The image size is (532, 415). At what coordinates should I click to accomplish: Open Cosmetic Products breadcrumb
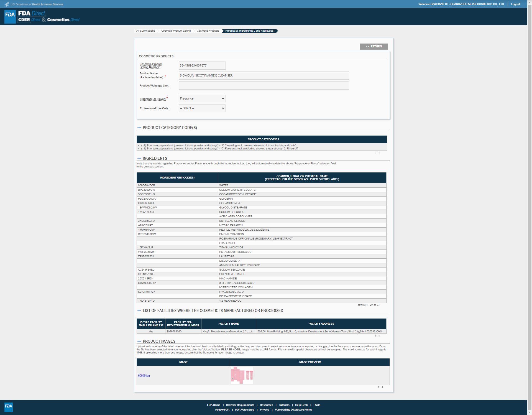tap(208, 31)
